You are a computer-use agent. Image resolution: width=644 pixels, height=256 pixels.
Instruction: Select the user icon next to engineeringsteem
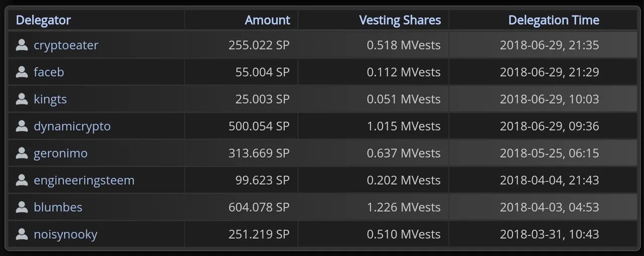(22, 180)
